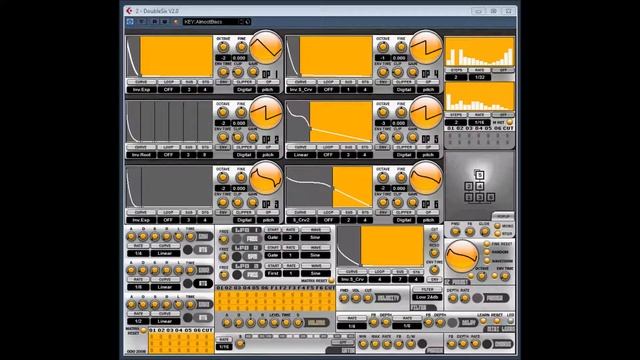Toggle the Read automation R button

point(155,22)
